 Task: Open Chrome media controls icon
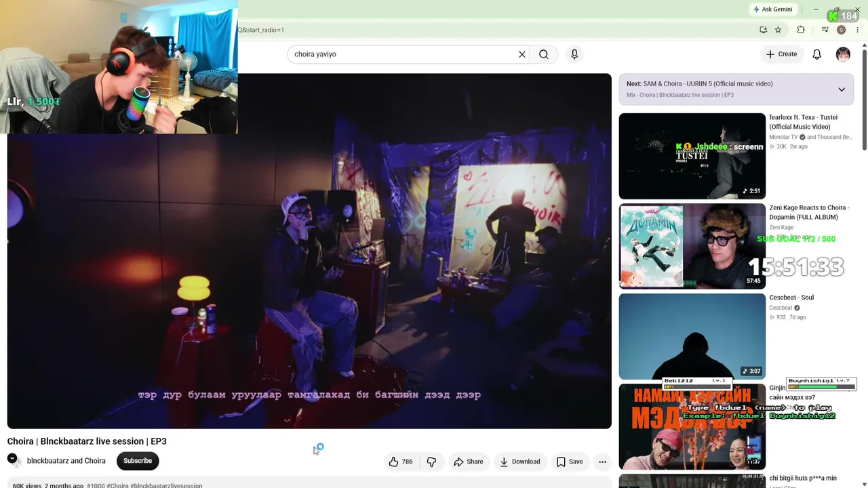point(825,30)
